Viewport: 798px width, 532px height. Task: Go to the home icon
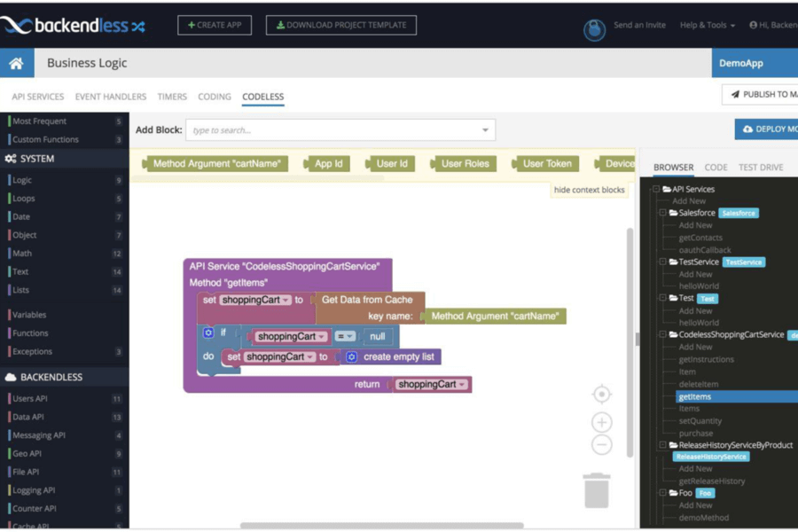16,63
